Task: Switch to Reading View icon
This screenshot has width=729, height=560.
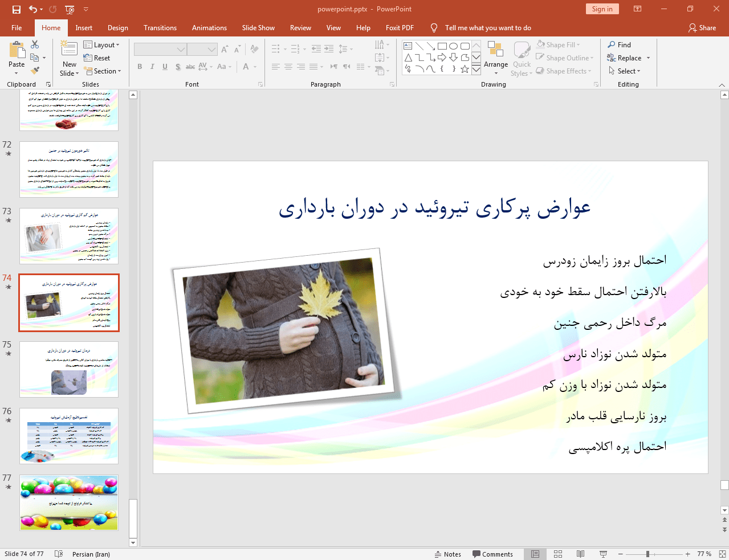Action: coord(580,554)
